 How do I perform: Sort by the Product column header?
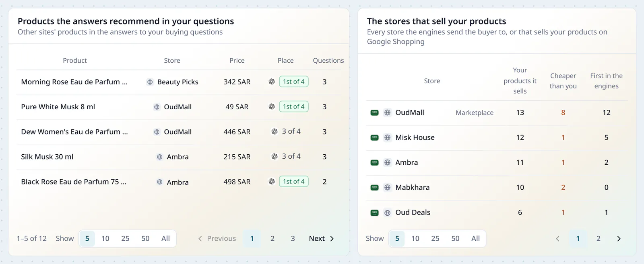pyautogui.click(x=75, y=61)
